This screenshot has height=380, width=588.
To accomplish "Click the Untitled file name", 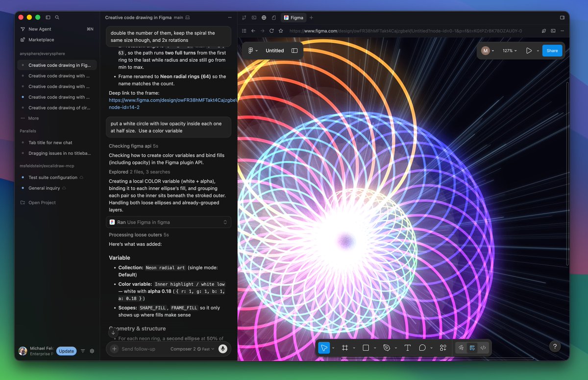I will point(274,51).
